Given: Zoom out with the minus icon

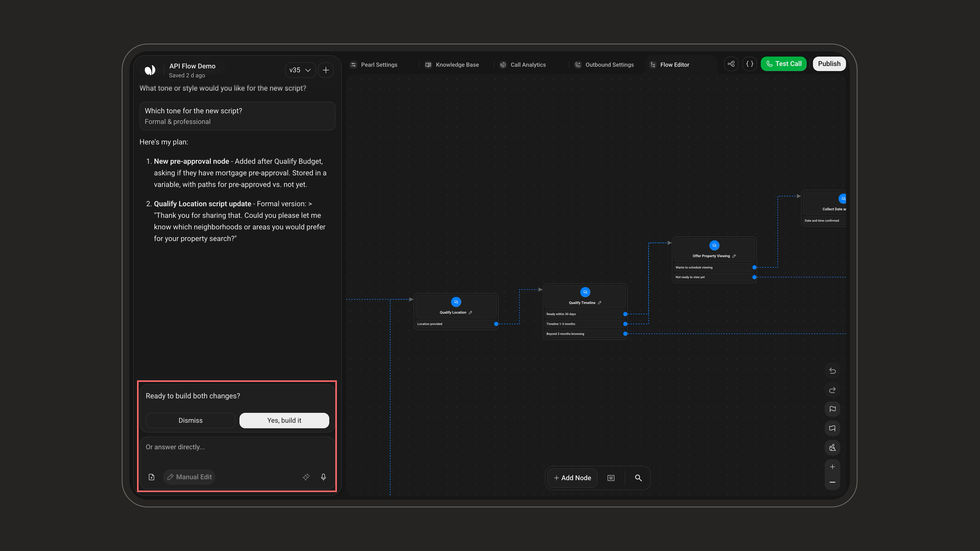Looking at the screenshot, I should [x=832, y=482].
